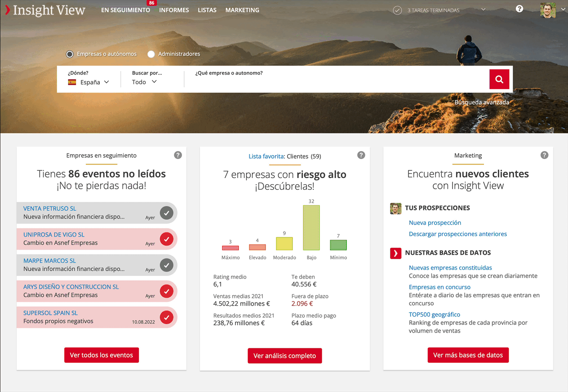The width and height of the screenshot is (568, 392).
Task: Click help icon on Empresas en seguimiento card
Action: (178, 155)
